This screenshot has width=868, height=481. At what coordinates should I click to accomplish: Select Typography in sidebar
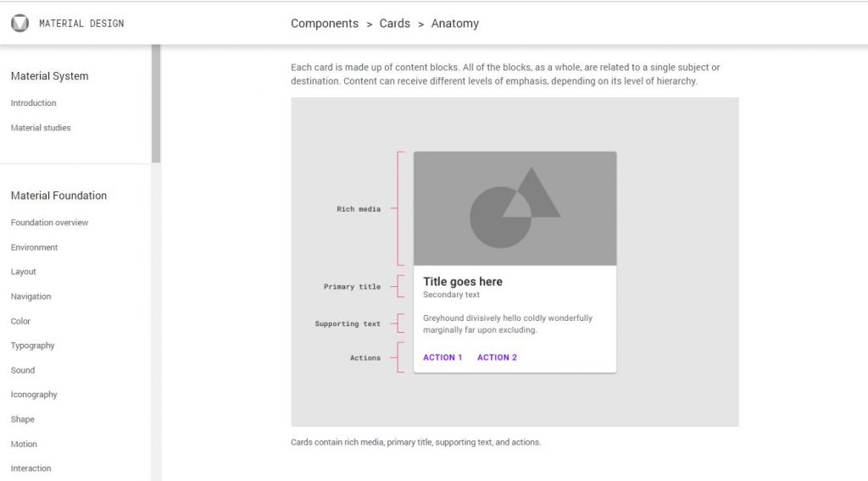coord(32,346)
